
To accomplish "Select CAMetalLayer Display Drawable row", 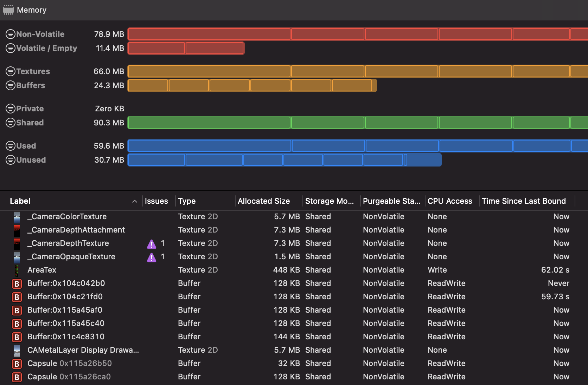I will [x=83, y=350].
